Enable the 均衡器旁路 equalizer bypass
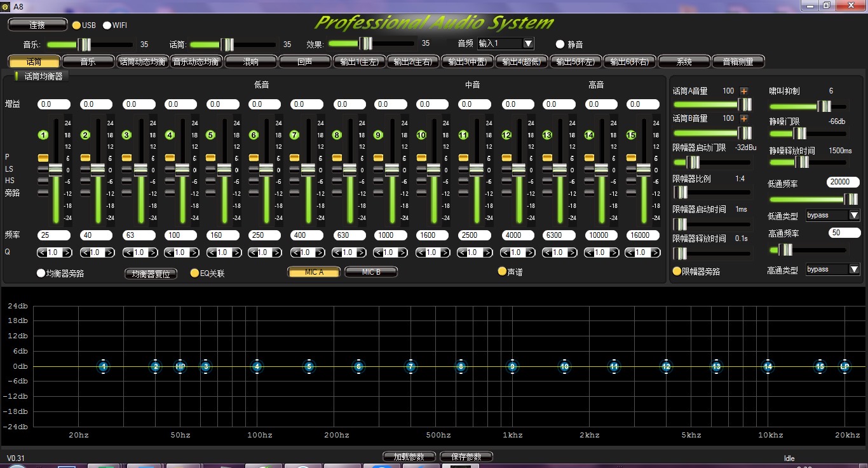Screen dimensions: 868x468 (41, 273)
